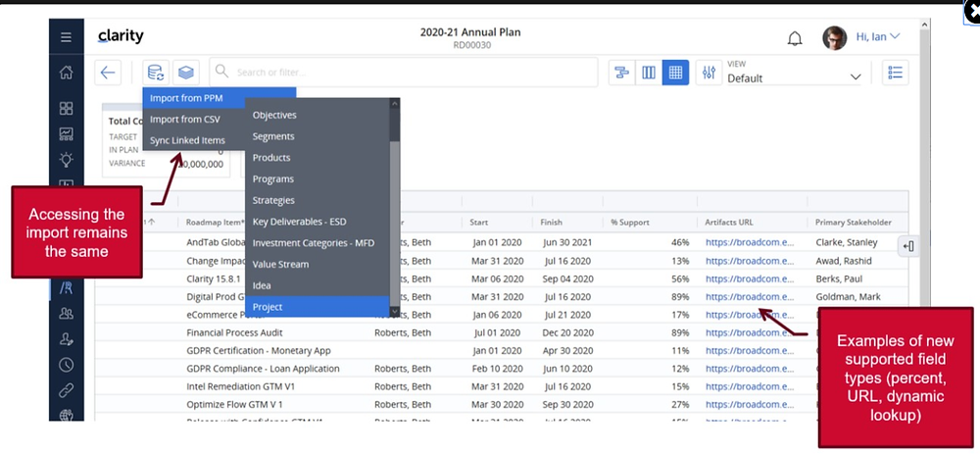Open the hamburger main menu
The height and width of the screenshot is (454, 980).
[x=66, y=37]
